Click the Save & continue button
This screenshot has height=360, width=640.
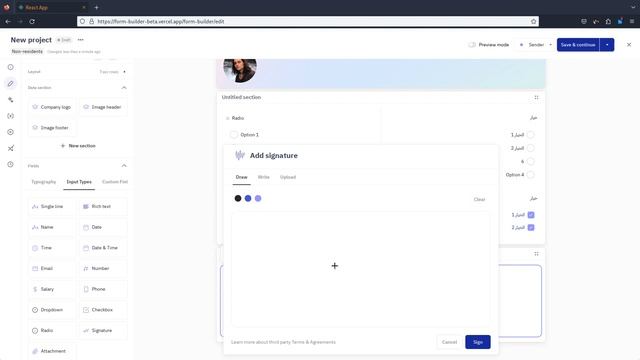pos(578,44)
